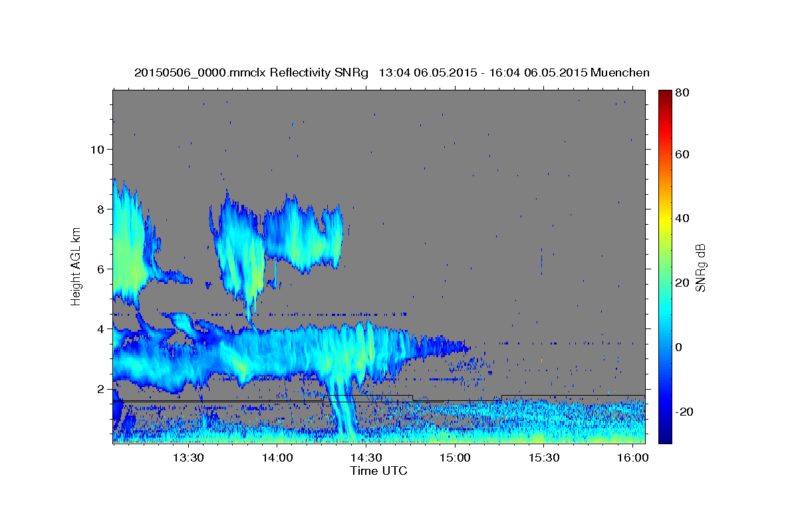Click the height tick label 10
The image size is (798, 532).
click(x=98, y=149)
